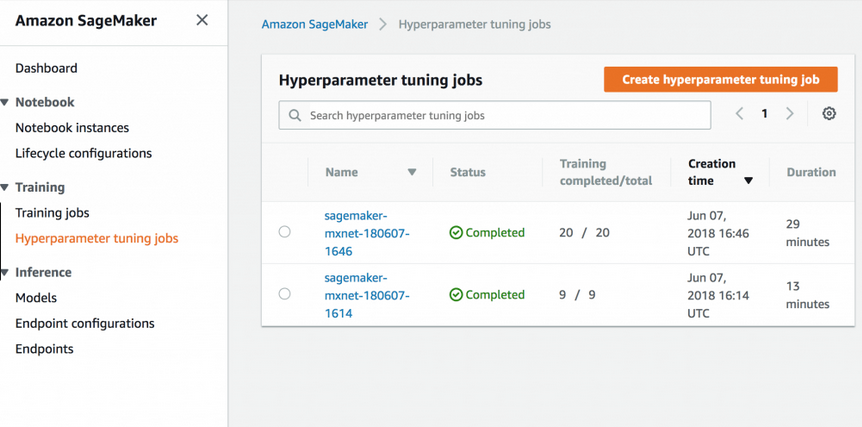862x427 pixels.
Task: Open Endpoint configurations page
Action: [x=85, y=323]
